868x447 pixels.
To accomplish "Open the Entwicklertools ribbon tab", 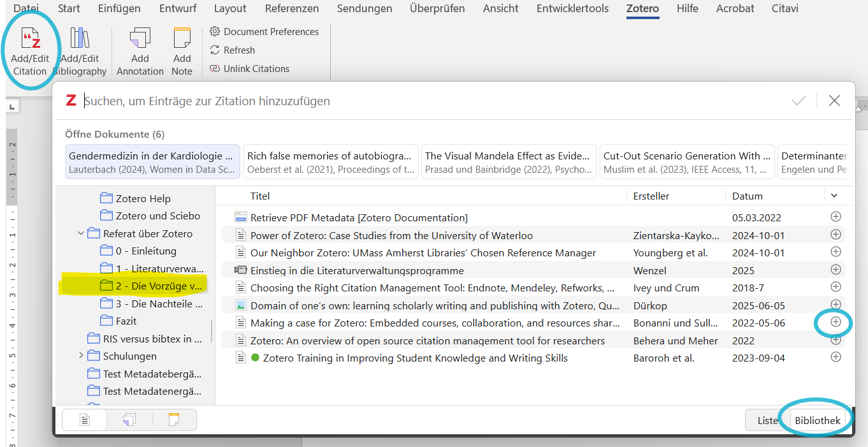I will coord(572,8).
